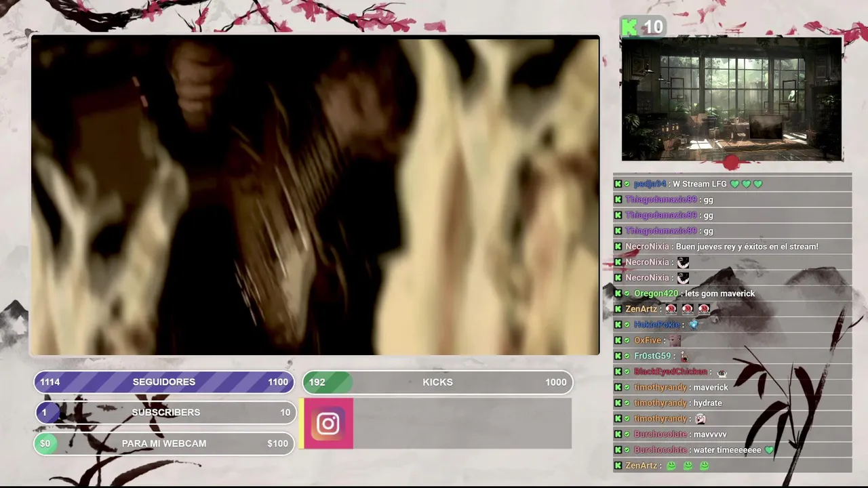Click the Kick badge on 'lets gom maverick' row
868x488 pixels.
[x=618, y=293]
